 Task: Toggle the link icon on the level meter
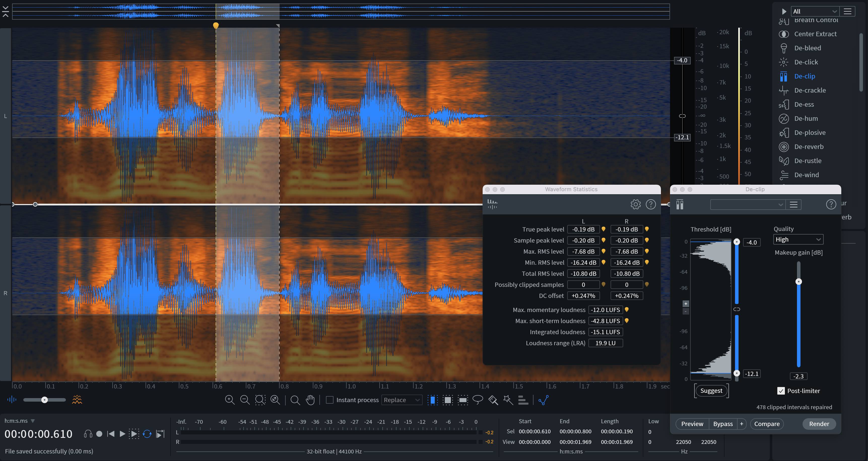click(682, 116)
